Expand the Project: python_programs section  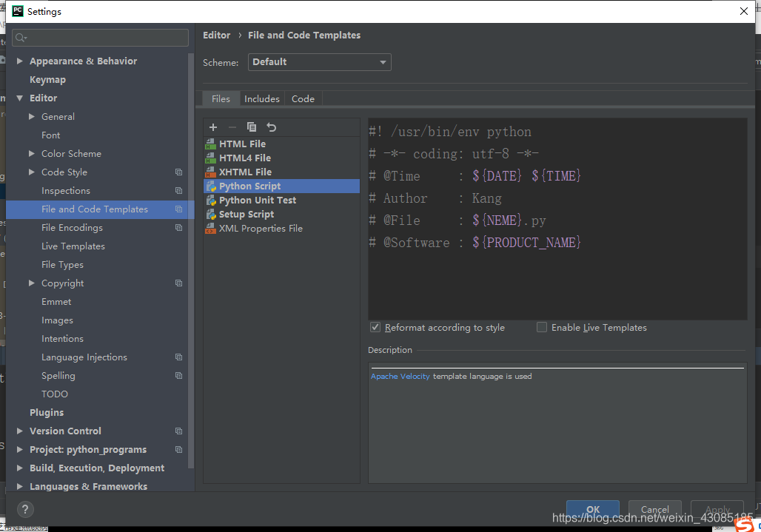20,450
